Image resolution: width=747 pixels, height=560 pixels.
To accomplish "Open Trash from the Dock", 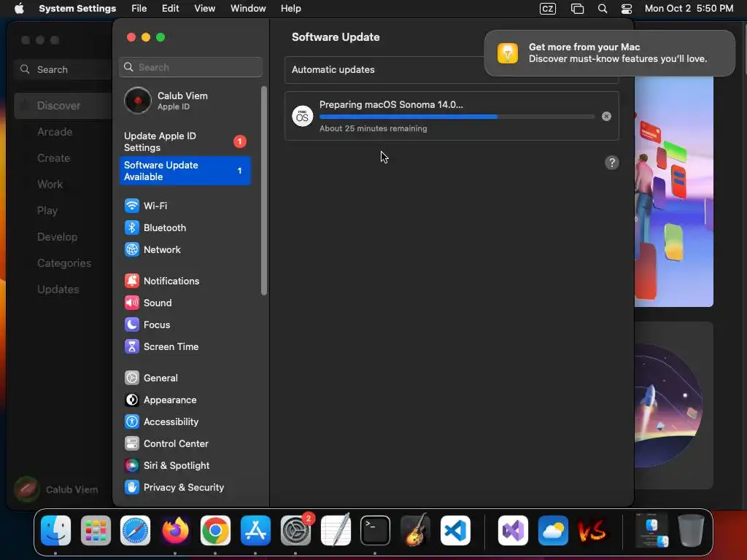I will 692,530.
